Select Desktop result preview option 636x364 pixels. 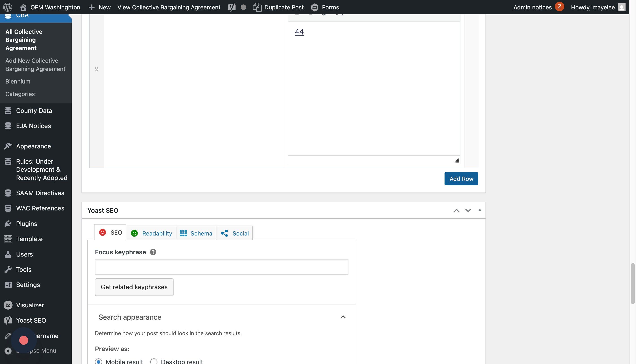154,361
